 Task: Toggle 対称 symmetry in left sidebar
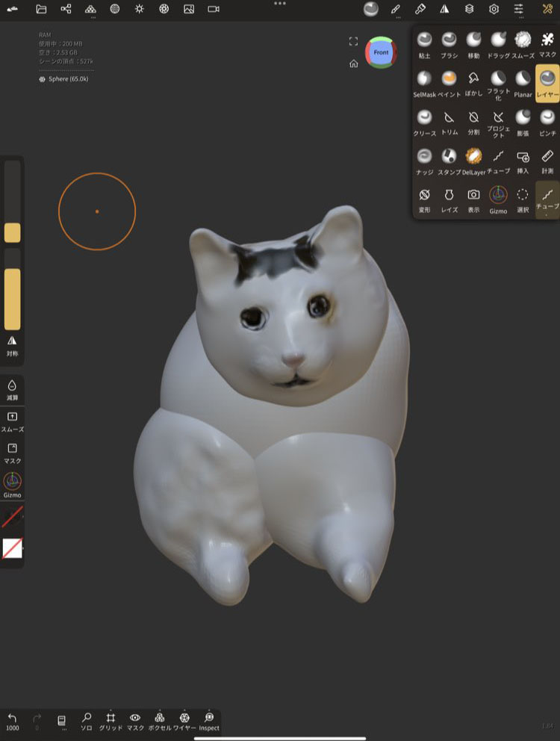[12, 345]
